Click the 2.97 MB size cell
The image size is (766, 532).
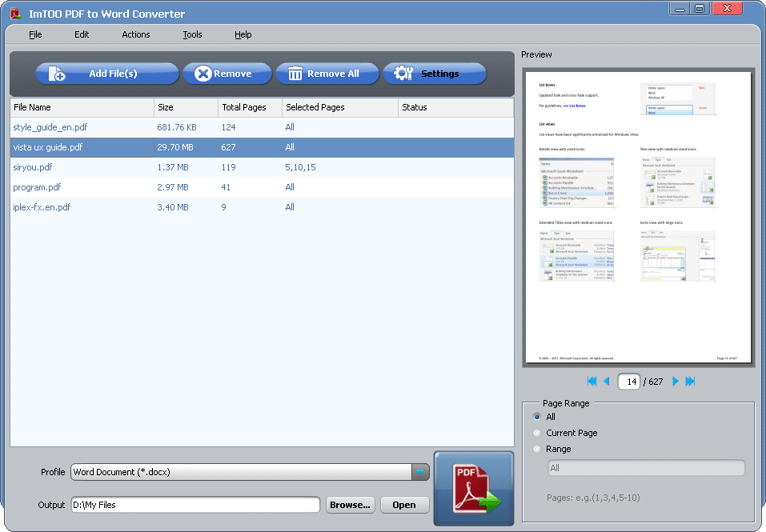pos(173,187)
